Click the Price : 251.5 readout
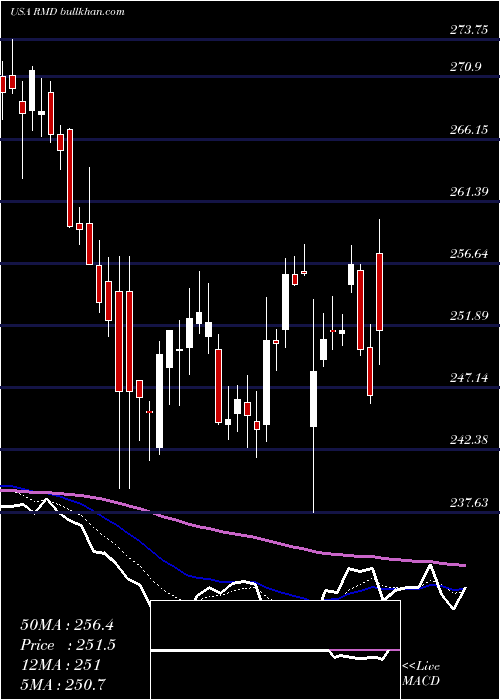 tap(68, 645)
